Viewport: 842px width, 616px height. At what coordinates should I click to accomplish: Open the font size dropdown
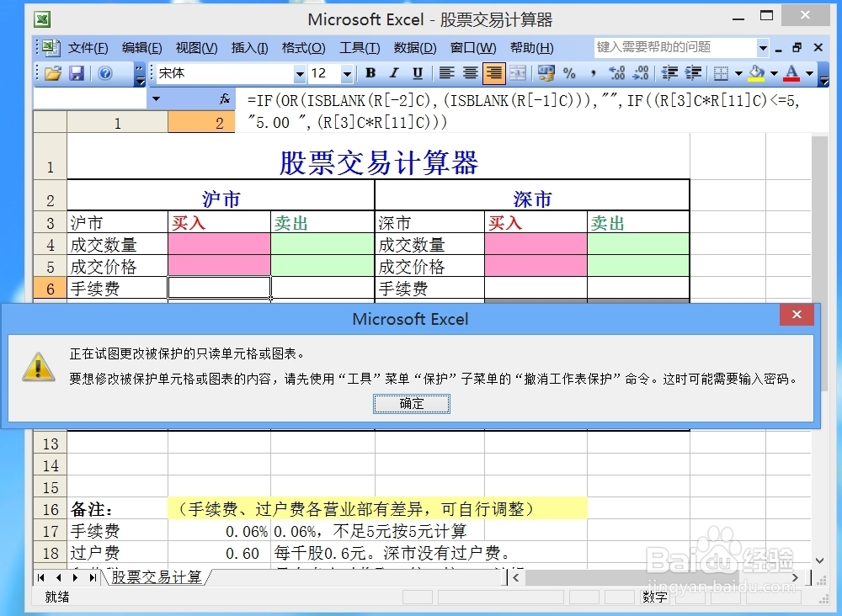pyautogui.click(x=347, y=73)
